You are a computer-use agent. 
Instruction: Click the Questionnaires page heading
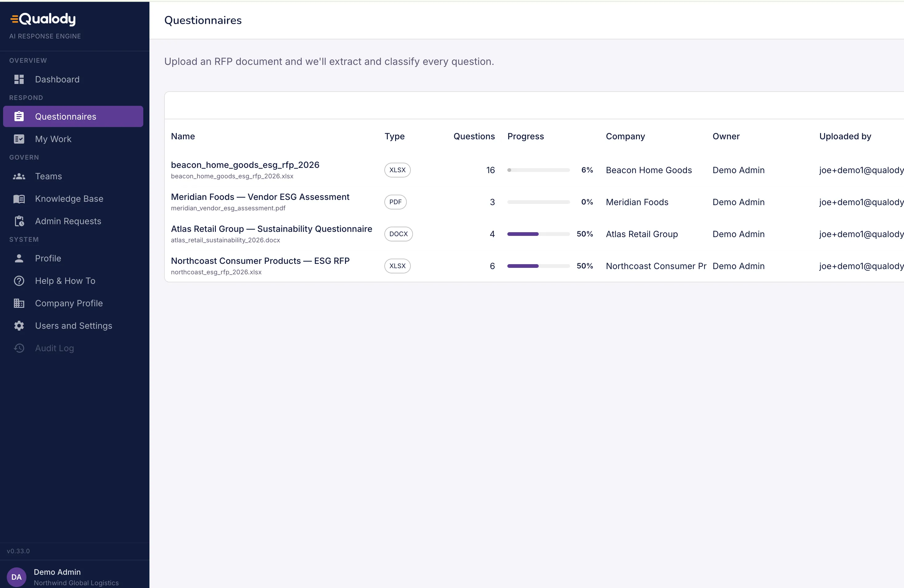tap(203, 20)
